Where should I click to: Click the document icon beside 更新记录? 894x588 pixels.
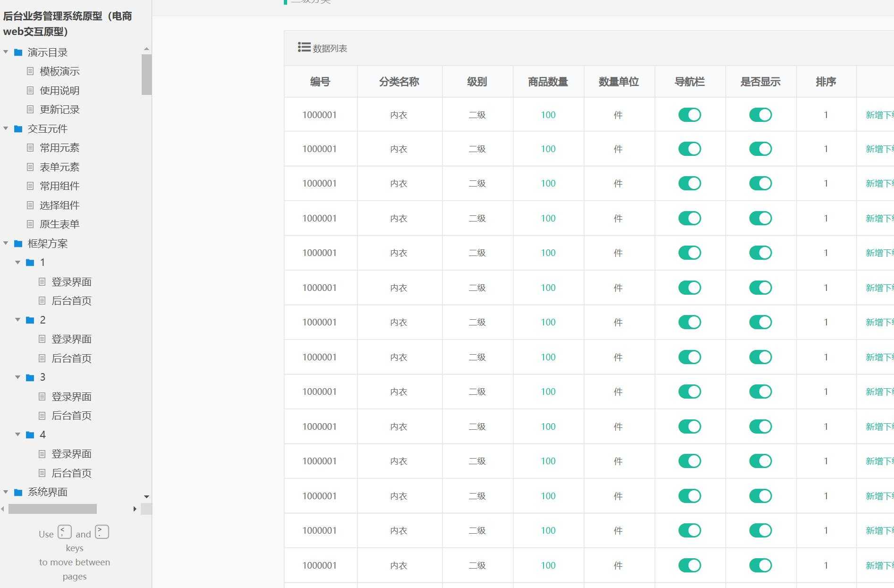(30, 110)
